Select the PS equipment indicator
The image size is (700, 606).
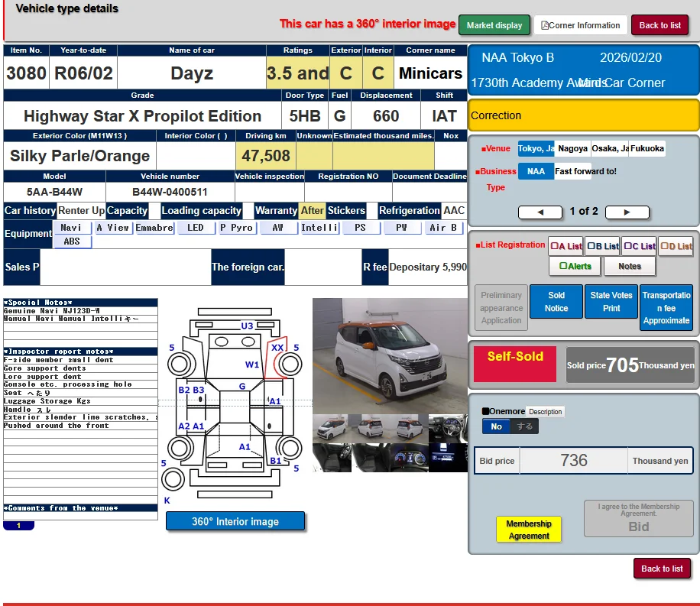[361, 227]
